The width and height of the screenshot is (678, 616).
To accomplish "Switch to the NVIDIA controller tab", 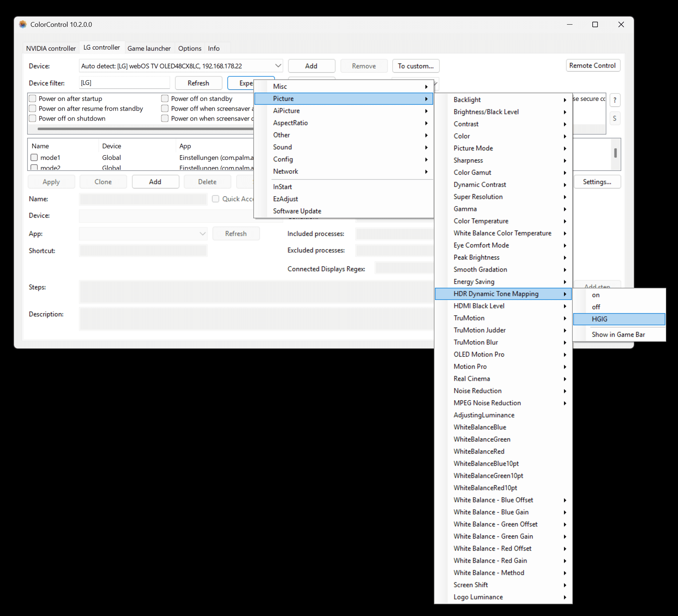I will point(51,48).
